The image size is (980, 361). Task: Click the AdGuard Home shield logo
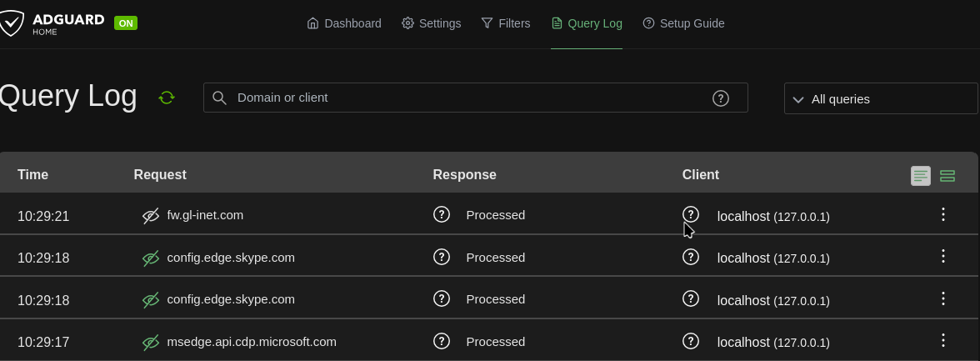[x=12, y=23]
